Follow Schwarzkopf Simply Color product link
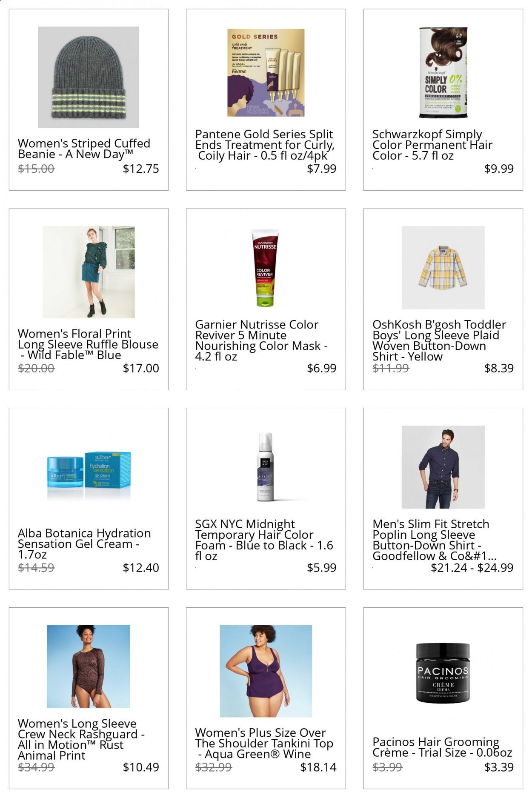 tap(432, 145)
